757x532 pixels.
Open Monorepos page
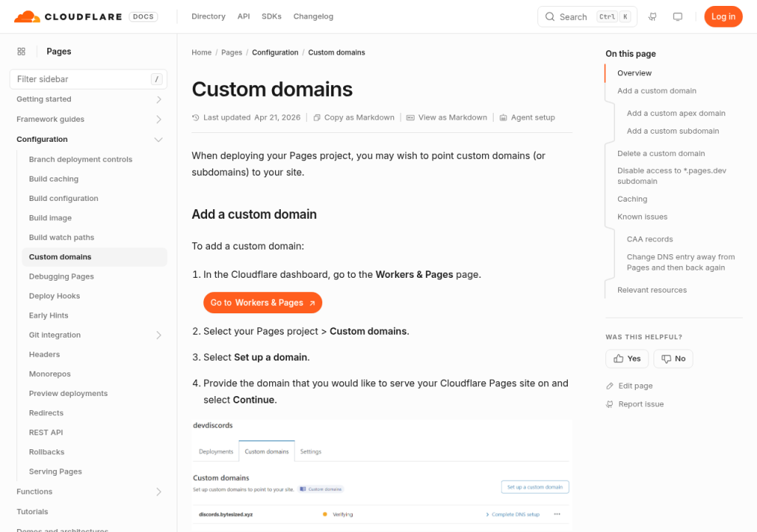(50, 374)
